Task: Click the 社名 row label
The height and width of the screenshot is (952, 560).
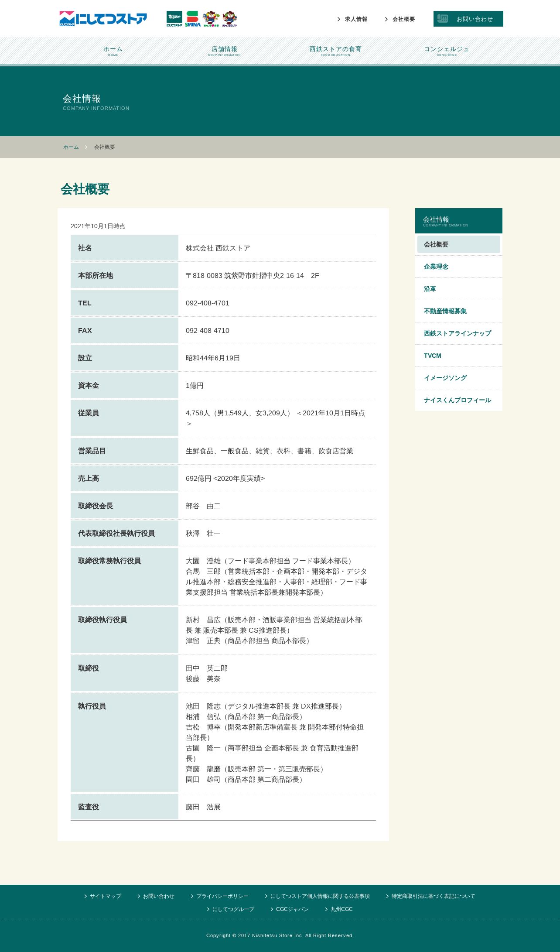Action: pyautogui.click(x=124, y=248)
